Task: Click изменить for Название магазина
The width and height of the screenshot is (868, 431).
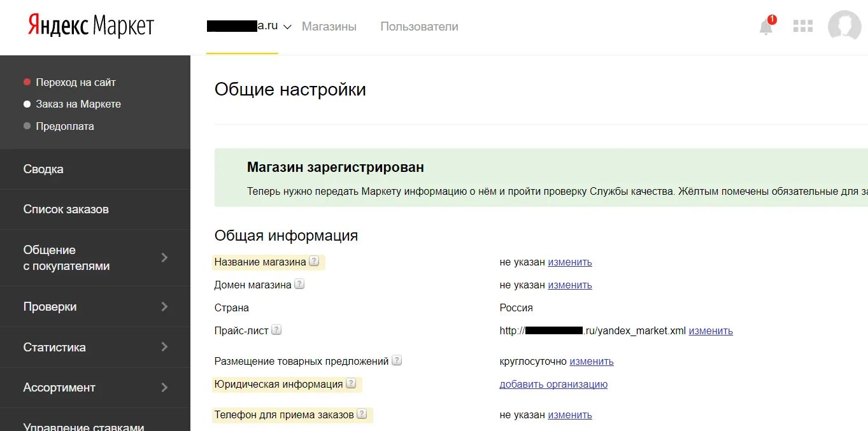Action: tap(570, 262)
